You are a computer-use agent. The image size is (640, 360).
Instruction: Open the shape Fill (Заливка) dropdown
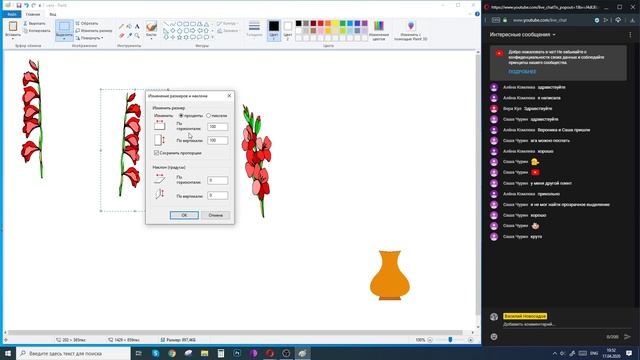[x=228, y=31]
